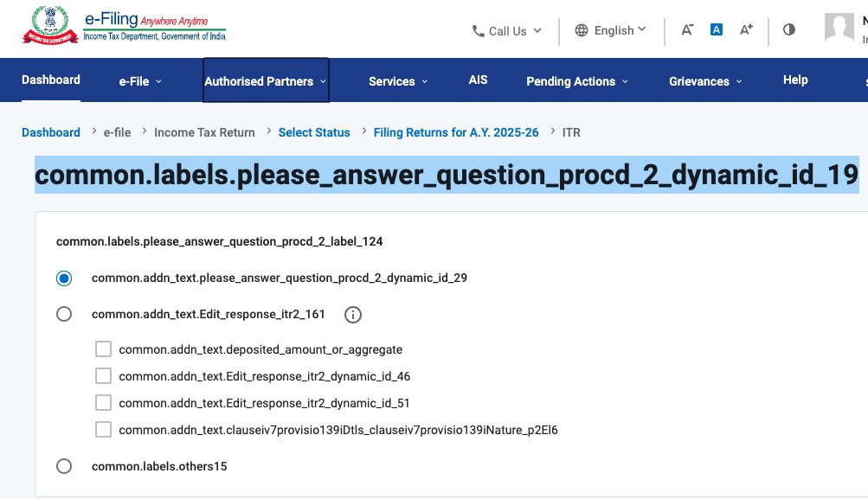Open the English language dropdown

tap(612, 29)
